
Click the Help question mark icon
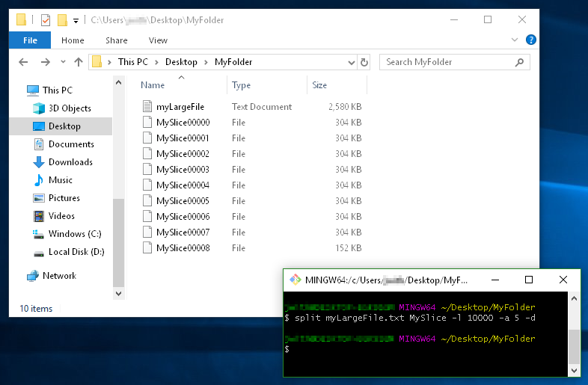(530, 40)
